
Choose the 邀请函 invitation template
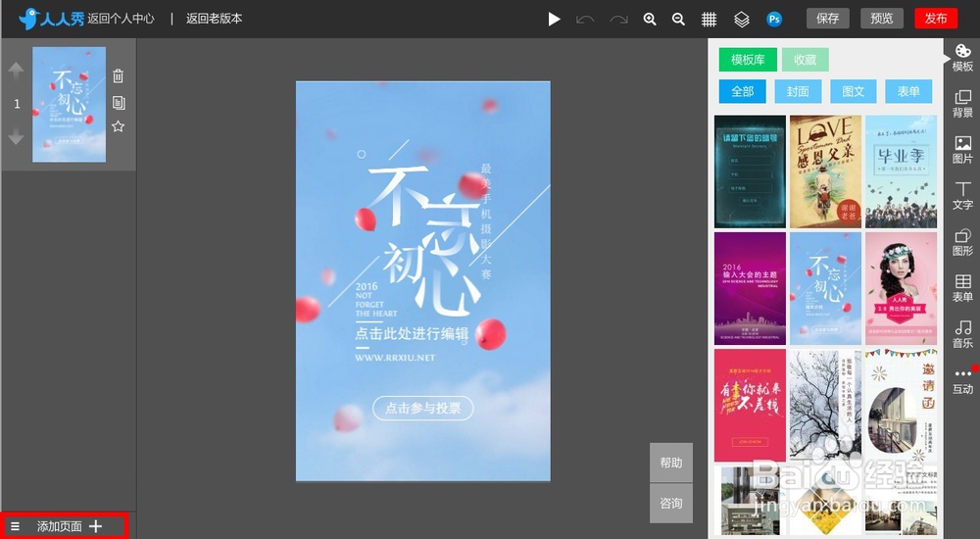click(x=902, y=405)
